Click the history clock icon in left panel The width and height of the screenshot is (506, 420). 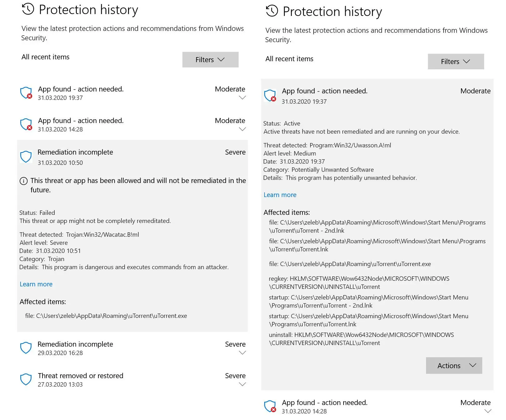(28, 9)
